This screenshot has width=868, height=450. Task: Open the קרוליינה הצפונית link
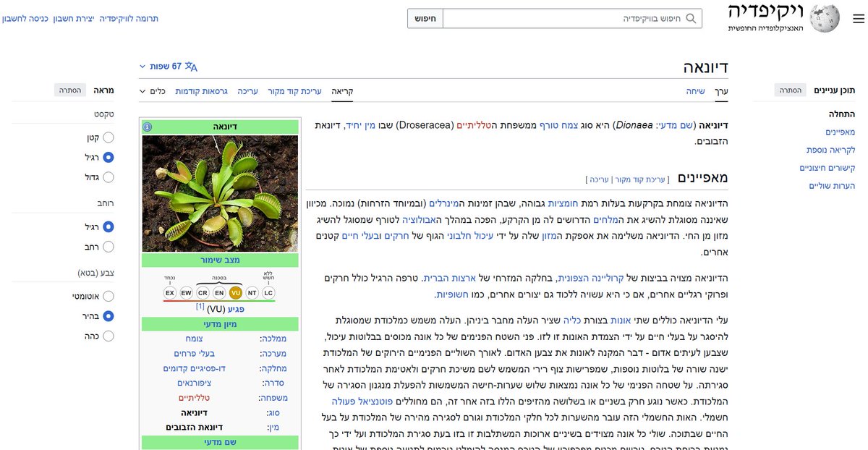[592, 278]
